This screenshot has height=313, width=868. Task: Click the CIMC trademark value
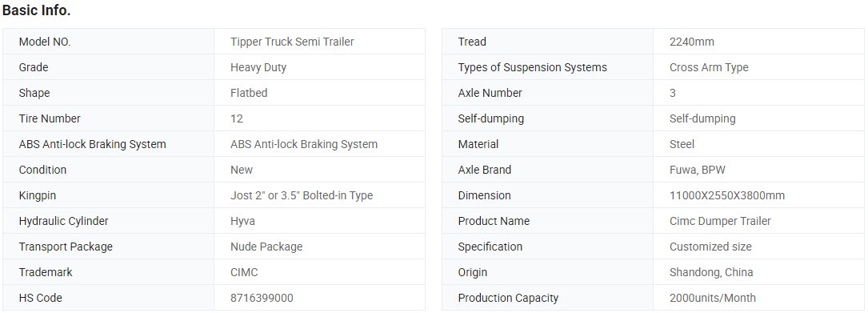[244, 272]
